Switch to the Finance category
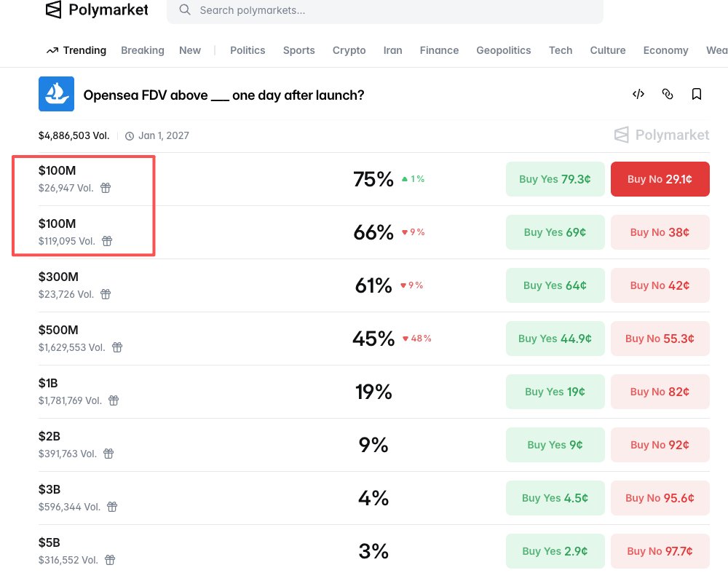Viewport: 728px width, 581px height. click(439, 50)
